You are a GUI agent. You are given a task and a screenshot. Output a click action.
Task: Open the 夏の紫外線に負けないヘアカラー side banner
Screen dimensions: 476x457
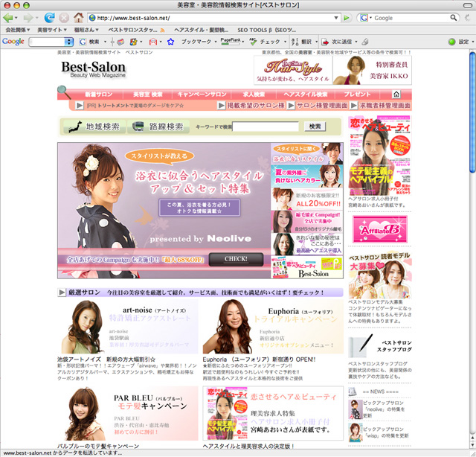[307, 176]
